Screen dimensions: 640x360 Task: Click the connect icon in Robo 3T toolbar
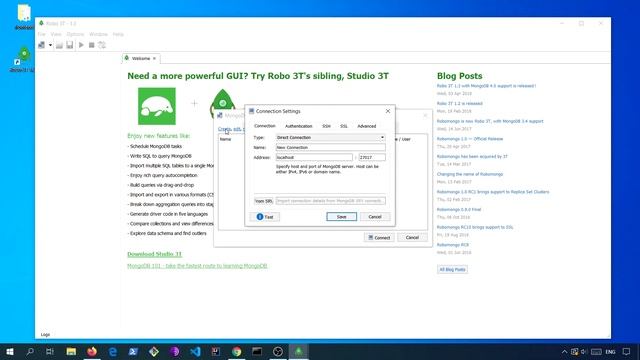click(x=42, y=45)
